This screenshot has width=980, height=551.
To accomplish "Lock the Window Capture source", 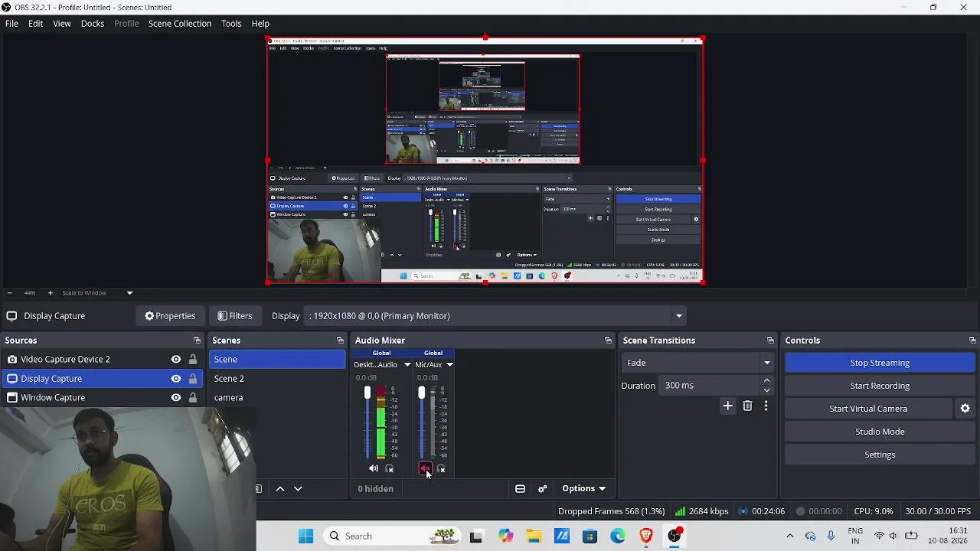I will pyautogui.click(x=193, y=398).
